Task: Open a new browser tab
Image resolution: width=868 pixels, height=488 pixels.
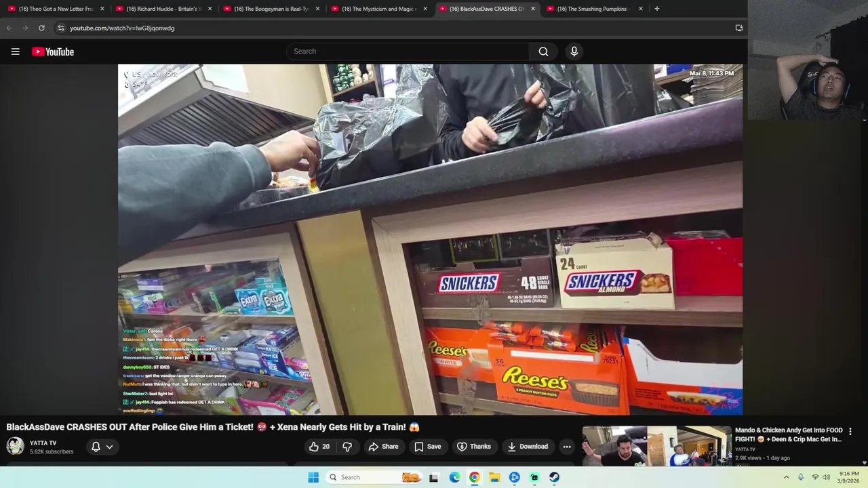Action: coord(656,9)
